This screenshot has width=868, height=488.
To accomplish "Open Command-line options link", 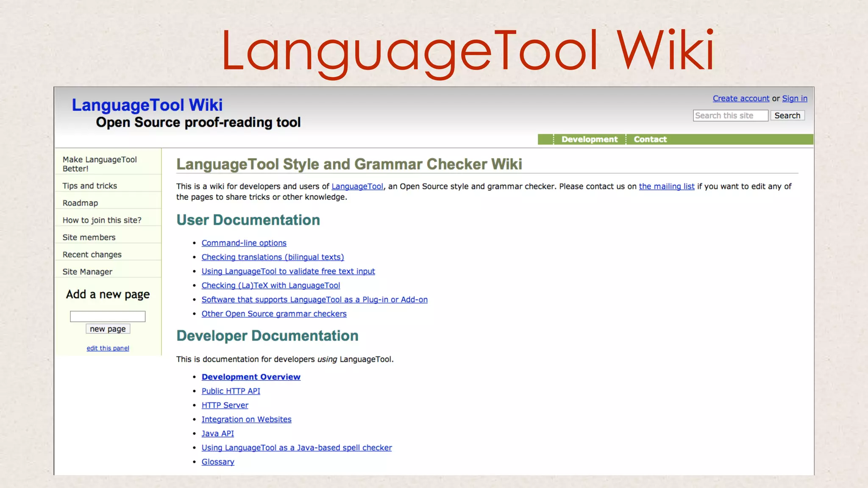I will point(244,243).
